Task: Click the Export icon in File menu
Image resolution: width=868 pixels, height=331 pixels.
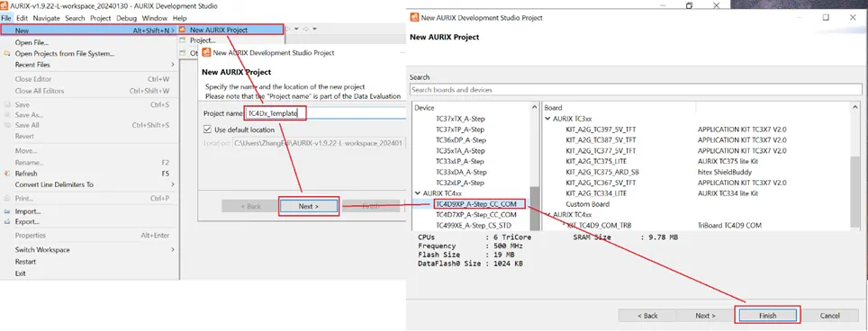Action: coord(7,221)
